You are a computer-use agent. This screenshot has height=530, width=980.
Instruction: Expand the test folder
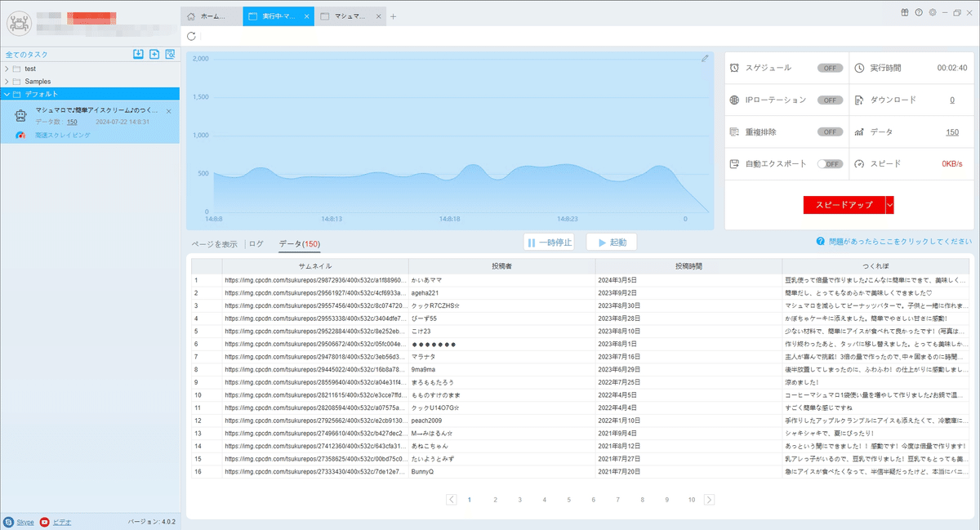tap(7, 69)
